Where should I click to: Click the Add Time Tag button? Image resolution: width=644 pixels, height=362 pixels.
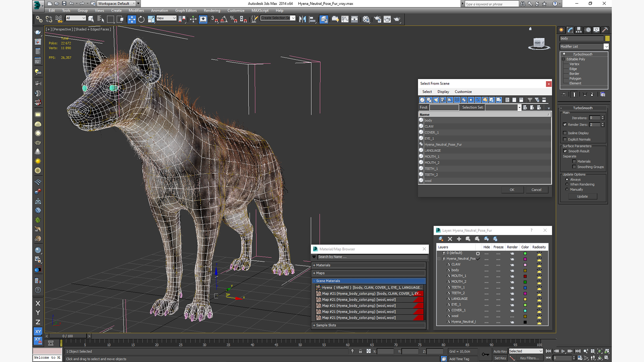coord(459,359)
